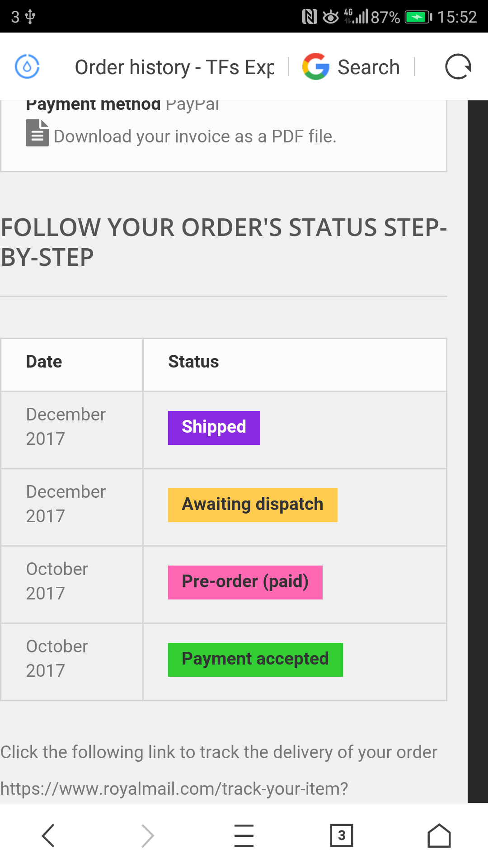Tap the browser water-drop logo icon
The image size is (488, 868).
pyautogui.click(x=27, y=66)
